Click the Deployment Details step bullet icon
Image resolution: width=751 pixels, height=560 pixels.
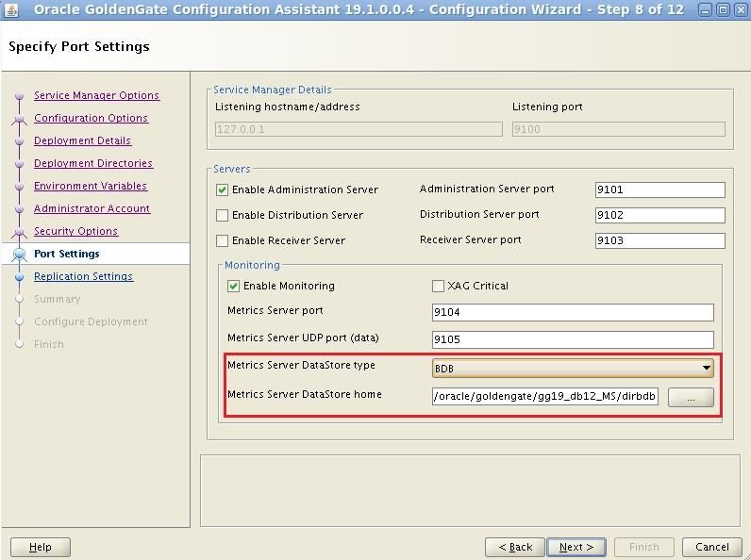point(19,141)
